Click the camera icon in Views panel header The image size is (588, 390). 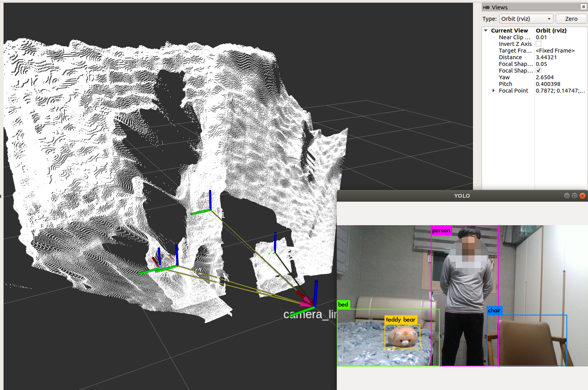click(486, 7)
